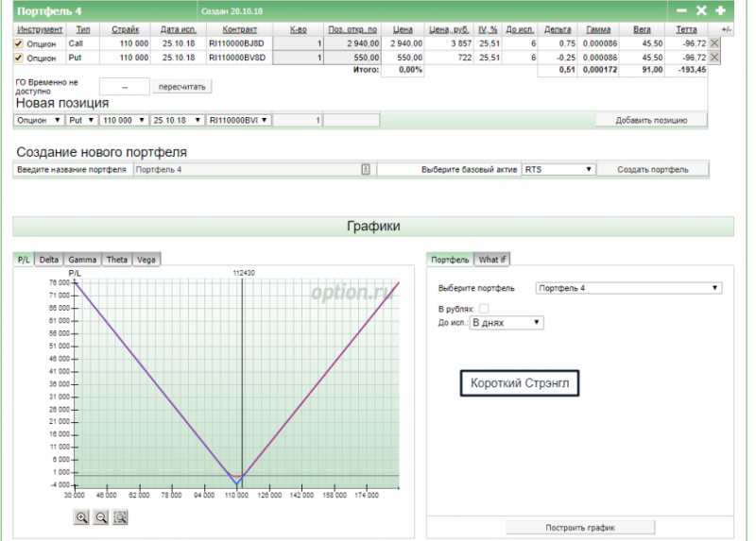Switch to the P/L chart tab
This screenshot has height=541, width=756.
pos(24,260)
